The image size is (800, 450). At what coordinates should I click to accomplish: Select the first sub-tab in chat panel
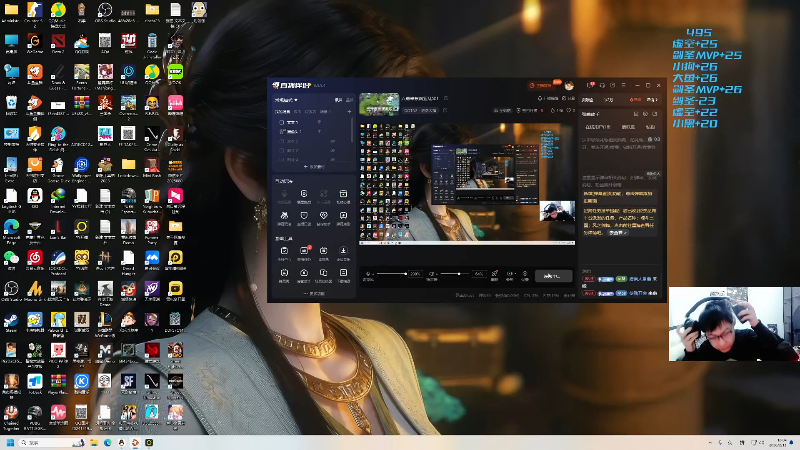click(597, 127)
